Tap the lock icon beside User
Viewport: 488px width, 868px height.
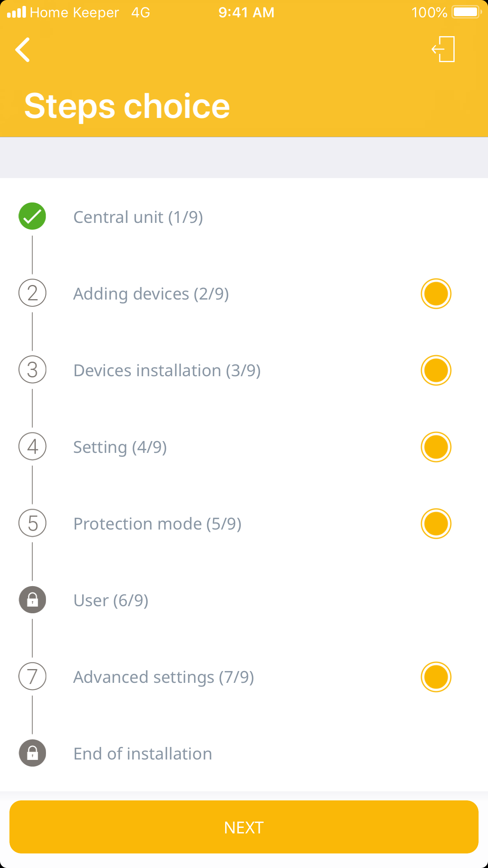tap(32, 600)
